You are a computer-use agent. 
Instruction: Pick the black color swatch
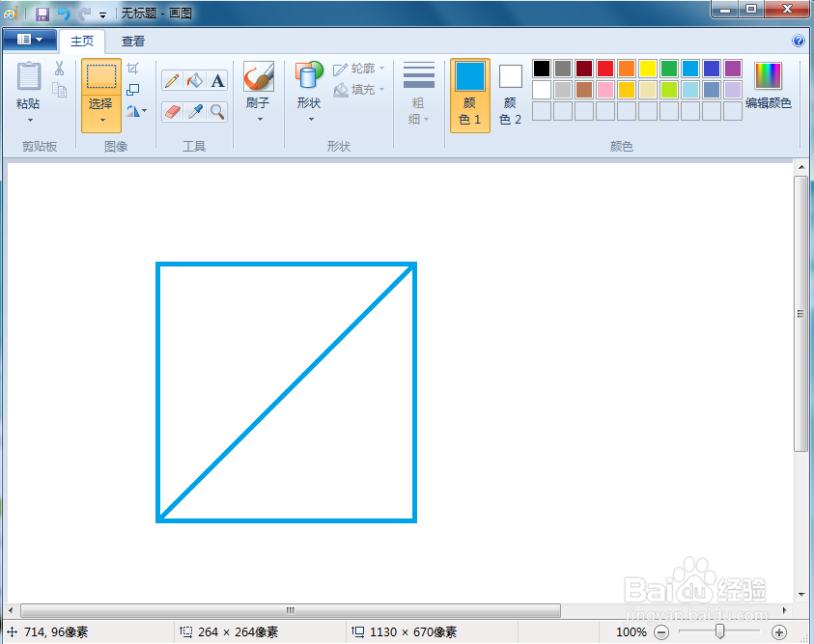(x=542, y=69)
